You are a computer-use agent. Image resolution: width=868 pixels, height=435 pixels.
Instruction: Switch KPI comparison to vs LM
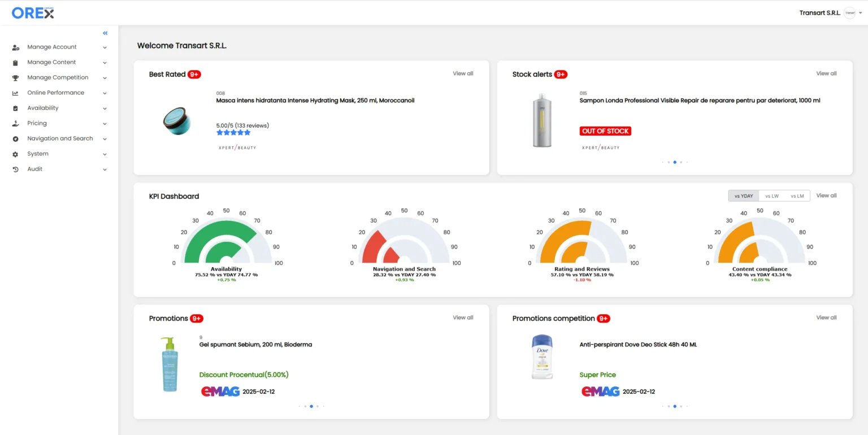(797, 195)
